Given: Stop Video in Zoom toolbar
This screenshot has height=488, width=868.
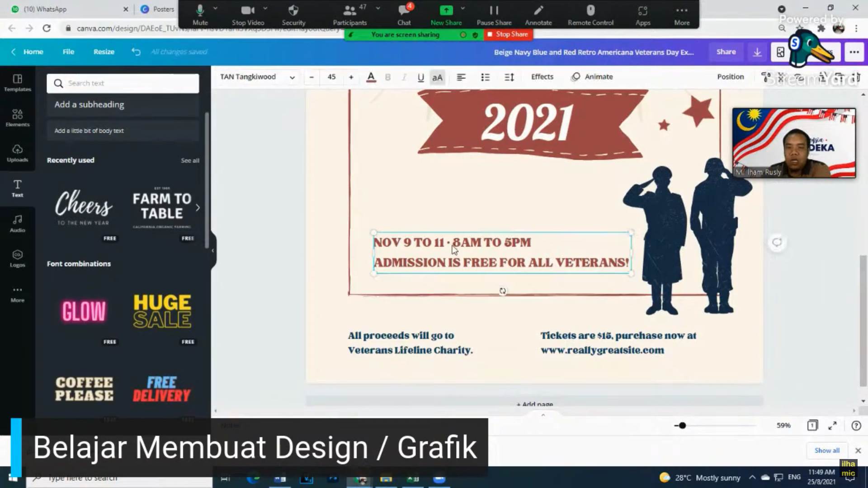Looking at the screenshot, I should (248, 15).
